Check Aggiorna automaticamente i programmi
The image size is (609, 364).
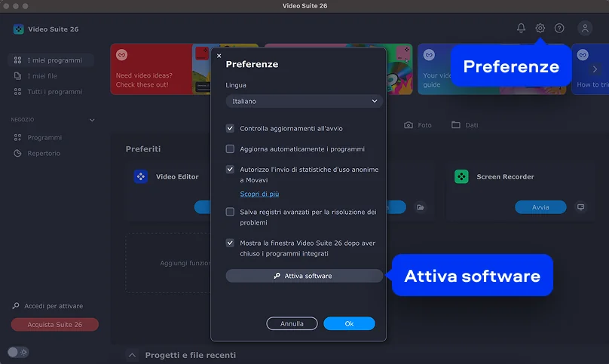click(x=230, y=148)
